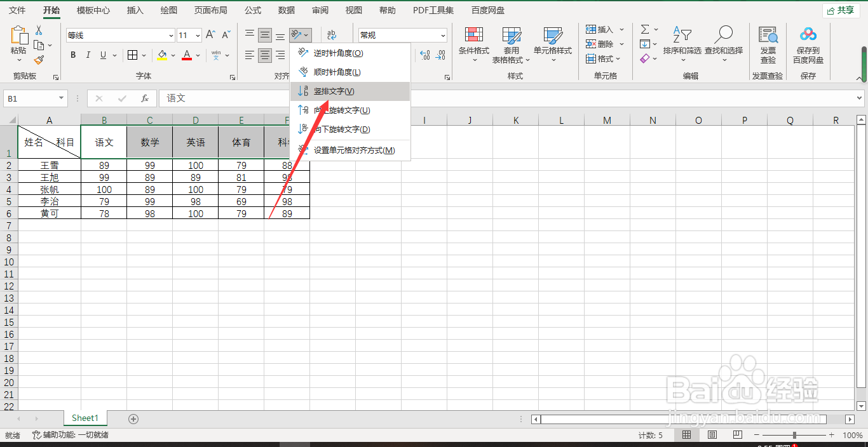Open the font name dropdown
This screenshot has height=447, width=868.
(x=172, y=36)
